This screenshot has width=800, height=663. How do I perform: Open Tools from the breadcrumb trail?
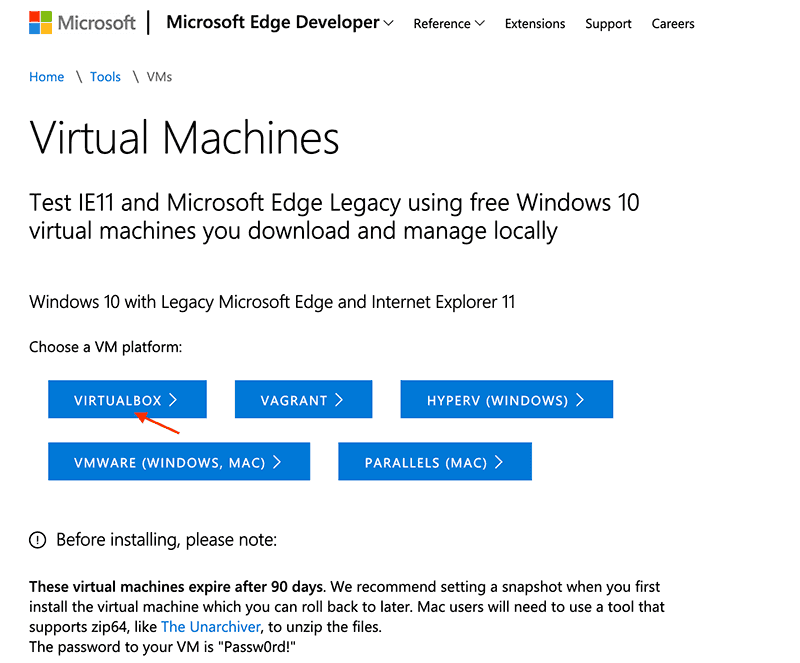(x=105, y=76)
